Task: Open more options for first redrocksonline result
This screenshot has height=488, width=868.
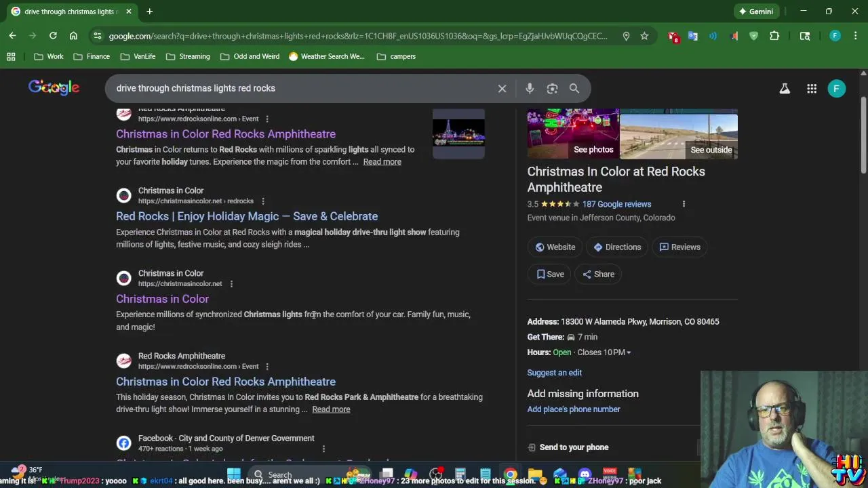Action: 267,119
